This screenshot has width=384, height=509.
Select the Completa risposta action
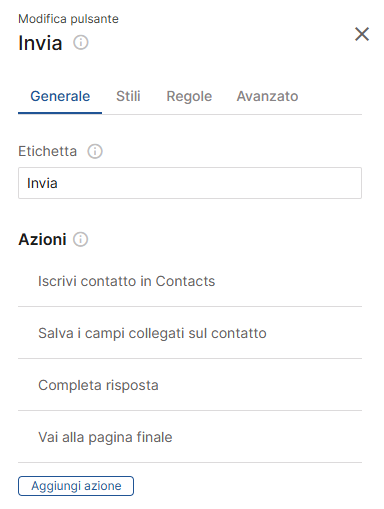coord(190,385)
